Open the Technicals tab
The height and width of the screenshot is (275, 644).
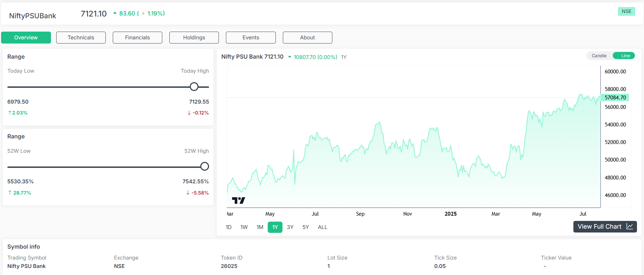click(x=81, y=38)
